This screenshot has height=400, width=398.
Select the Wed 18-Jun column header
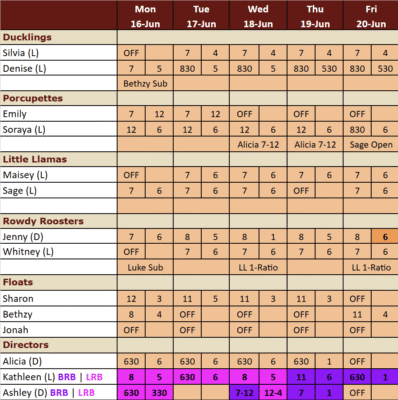[x=258, y=15]
